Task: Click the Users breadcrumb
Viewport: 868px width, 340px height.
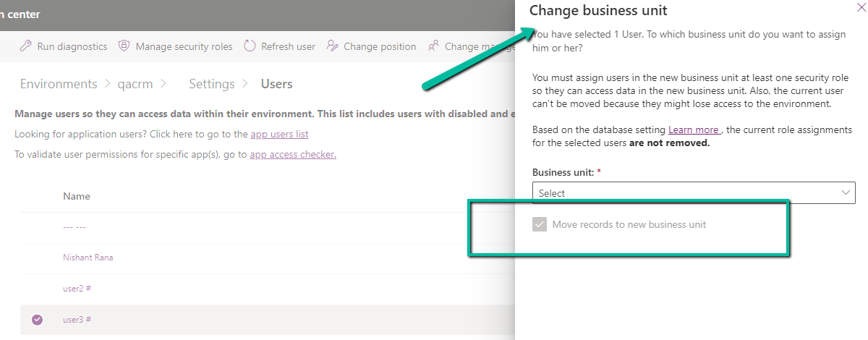Action: pyautogui.click(x=277, y=84)
